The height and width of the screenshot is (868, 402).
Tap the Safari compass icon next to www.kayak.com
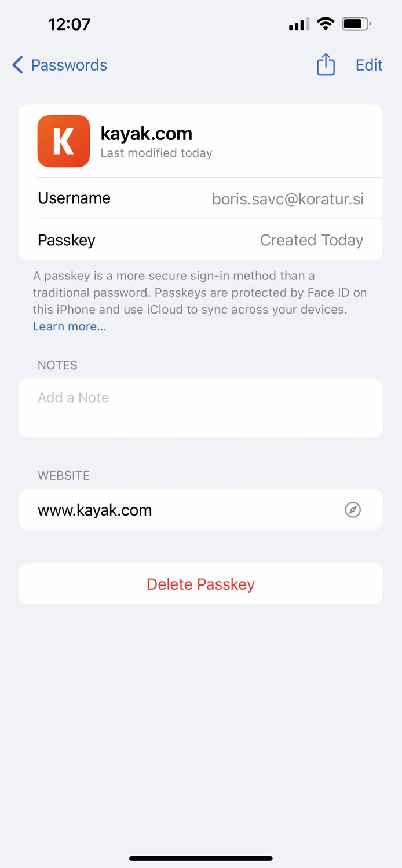[x=353, y=510]
